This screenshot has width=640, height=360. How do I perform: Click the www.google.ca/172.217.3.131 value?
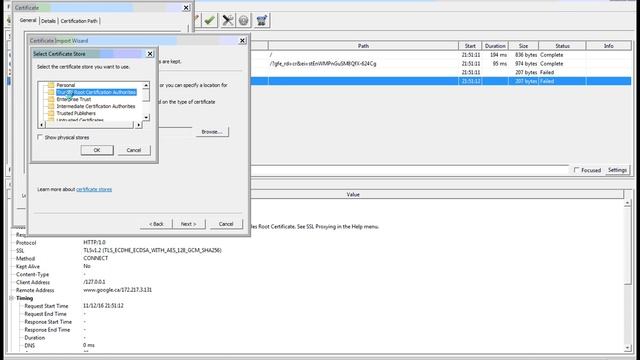118,290
